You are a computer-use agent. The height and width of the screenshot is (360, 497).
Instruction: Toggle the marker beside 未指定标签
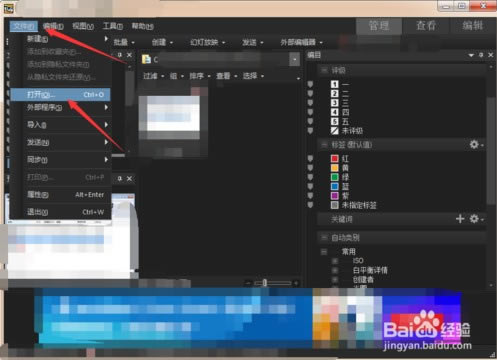pyautogui.click(x=310, y=205)
